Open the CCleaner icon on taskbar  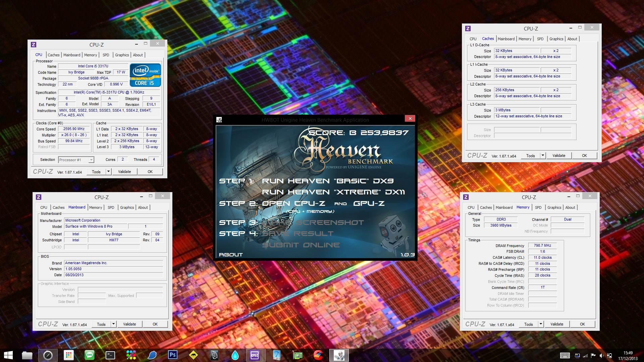pos(318,355)
